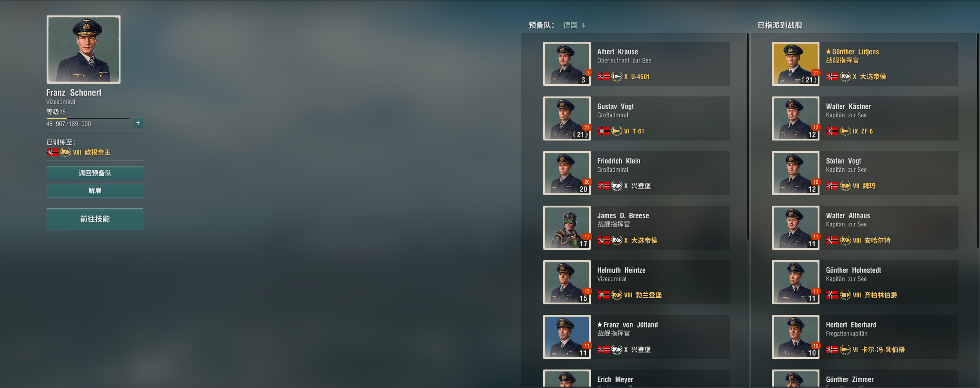This screenshot has width=980, height=388.
Task: Click destroyer icon next to ZF-6
Action: [845, 131]
